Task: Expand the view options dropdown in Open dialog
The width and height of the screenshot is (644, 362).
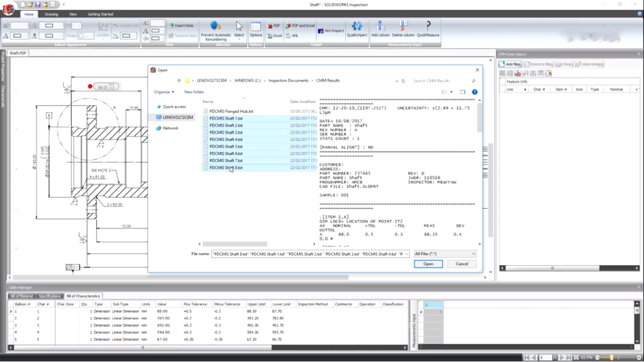Action: coord(451,92)
